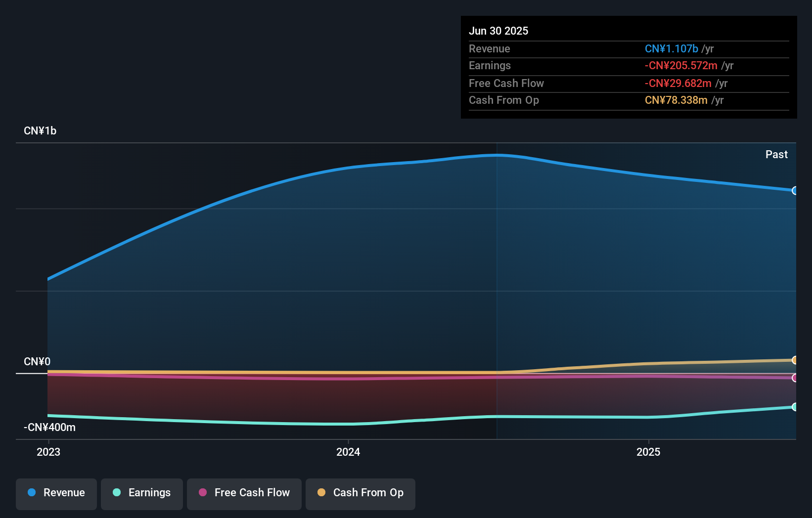Click the Past label on chart
The height and width of the screenshot is (518, 812).
pos(776,155)
